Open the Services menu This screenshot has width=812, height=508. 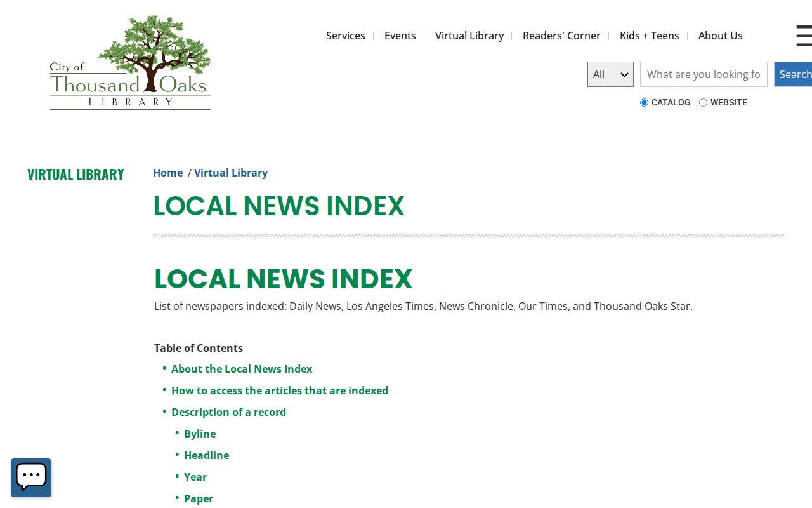pos(346,36)
